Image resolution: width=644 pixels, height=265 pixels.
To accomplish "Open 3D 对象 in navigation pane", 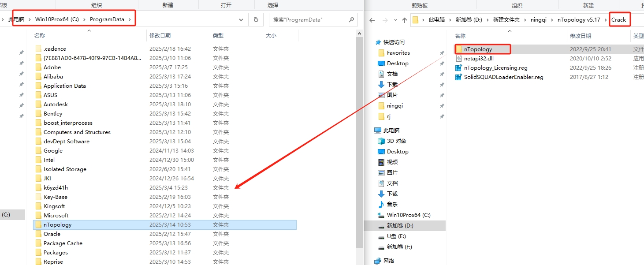I will (x=396, y=141).
